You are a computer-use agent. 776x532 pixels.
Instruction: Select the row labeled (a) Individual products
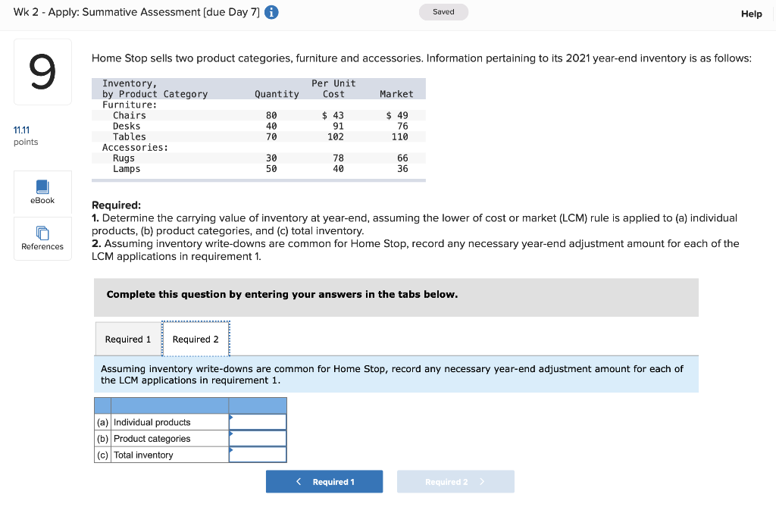tap(152, 422)
